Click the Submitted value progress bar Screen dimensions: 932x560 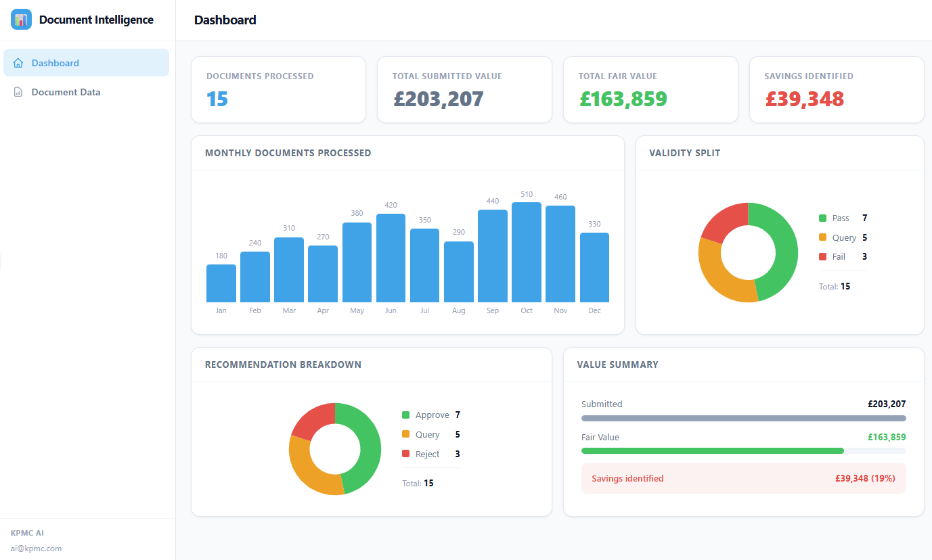pos(743,417)
